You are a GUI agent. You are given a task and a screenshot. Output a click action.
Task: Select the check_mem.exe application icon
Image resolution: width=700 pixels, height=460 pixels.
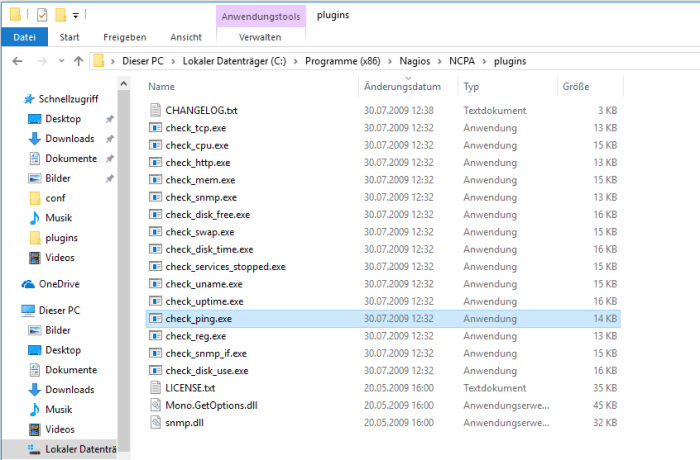(155, 180)
